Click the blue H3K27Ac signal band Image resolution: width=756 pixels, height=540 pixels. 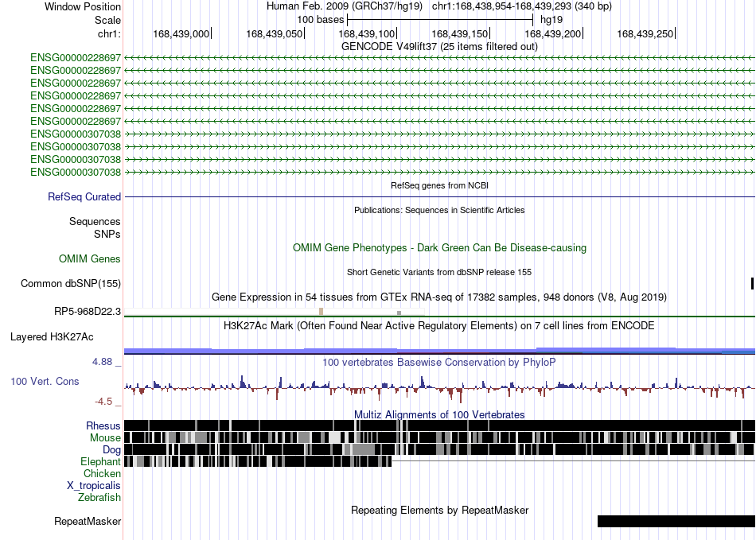439,351
